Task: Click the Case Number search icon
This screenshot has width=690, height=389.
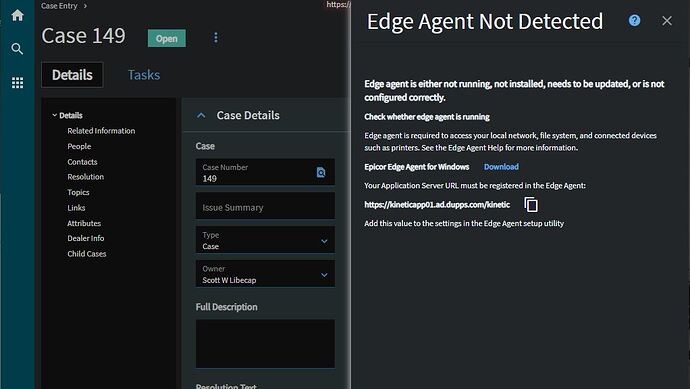Action: click(x=321, y=172)
